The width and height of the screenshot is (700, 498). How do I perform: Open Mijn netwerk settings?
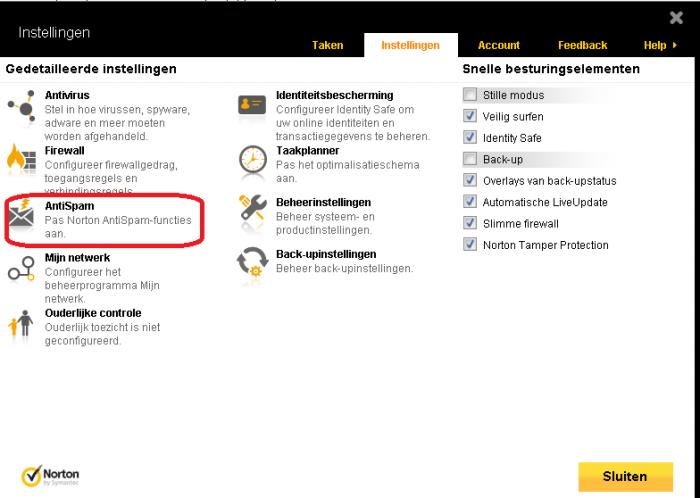coord(77,257)
